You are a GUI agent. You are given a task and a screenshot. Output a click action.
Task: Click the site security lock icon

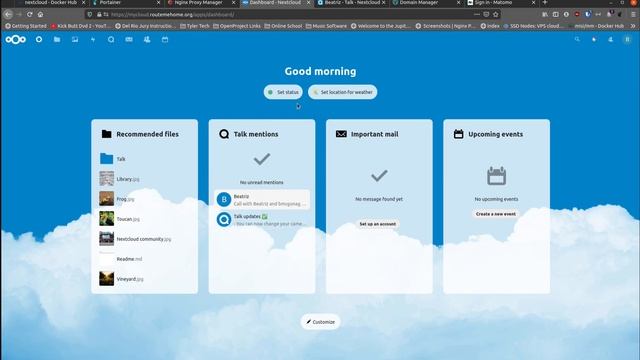pyautogui.click(x=99, y=14)
